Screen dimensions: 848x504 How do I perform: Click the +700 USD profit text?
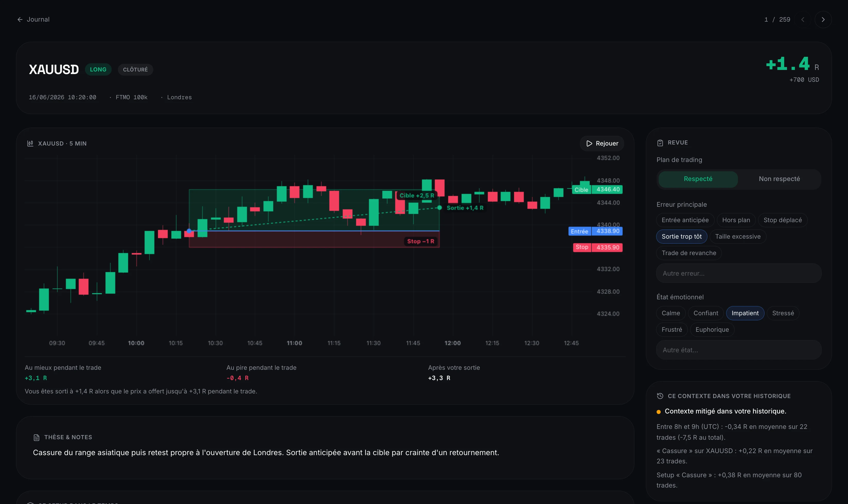click(x=804, y=80)
